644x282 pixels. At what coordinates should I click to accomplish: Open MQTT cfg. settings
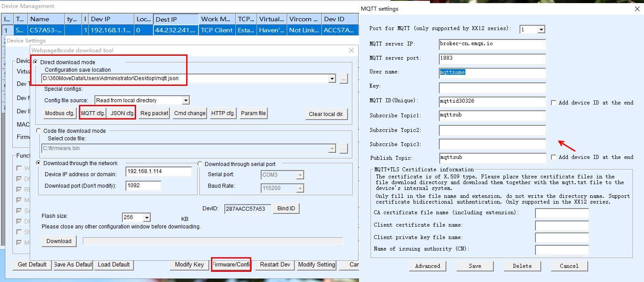pos(93,113)
